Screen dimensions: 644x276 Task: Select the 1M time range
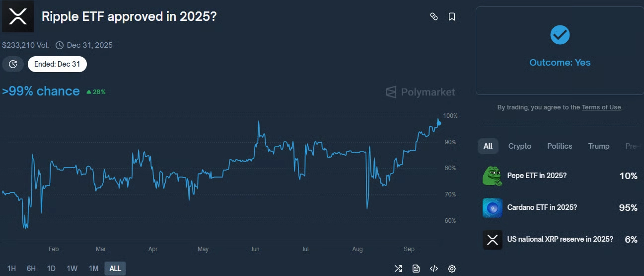[x=93, y=269]
